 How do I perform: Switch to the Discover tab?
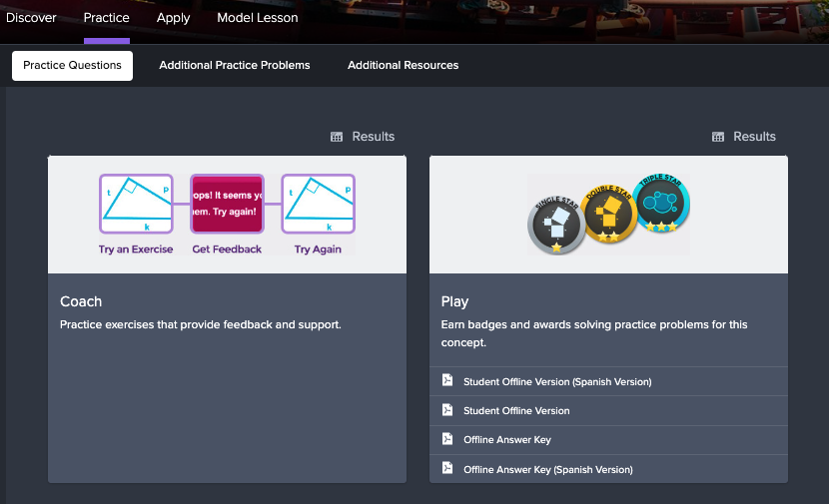31,18
